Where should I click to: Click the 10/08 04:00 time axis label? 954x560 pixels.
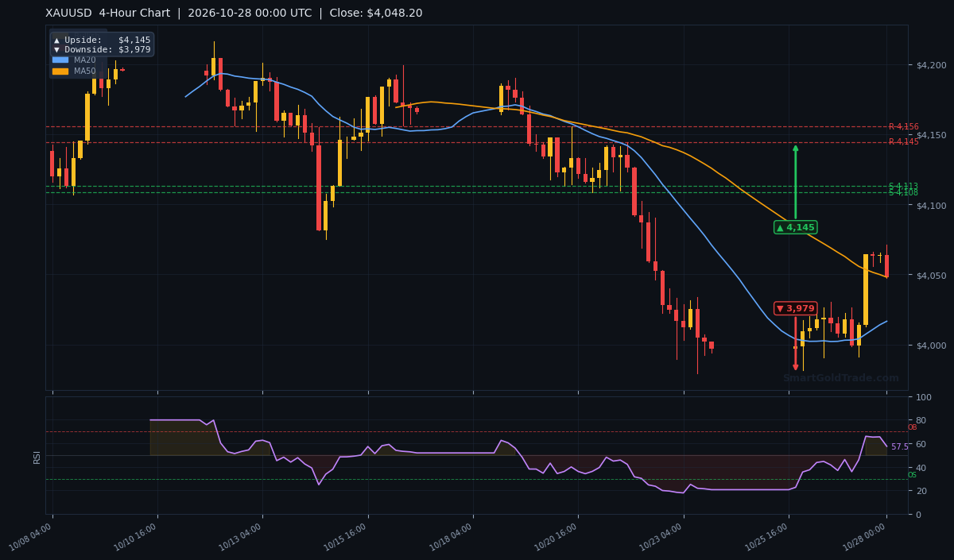31,537
